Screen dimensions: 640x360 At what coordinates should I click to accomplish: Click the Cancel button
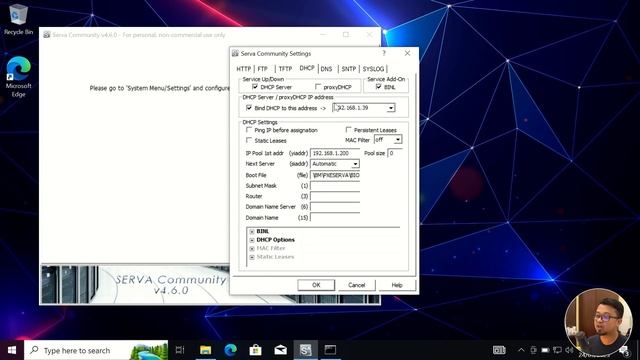click(356, 285)
